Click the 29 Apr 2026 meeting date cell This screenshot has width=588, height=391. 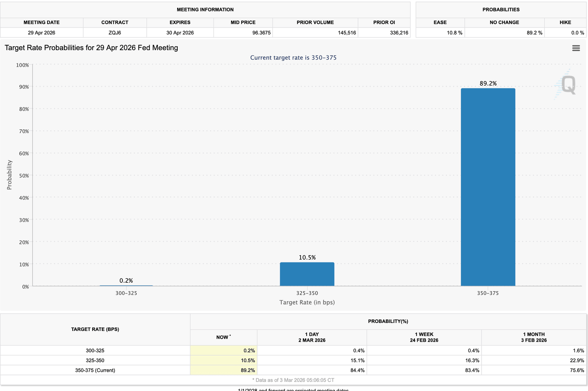pyautogui.click(x=41, y=33)
